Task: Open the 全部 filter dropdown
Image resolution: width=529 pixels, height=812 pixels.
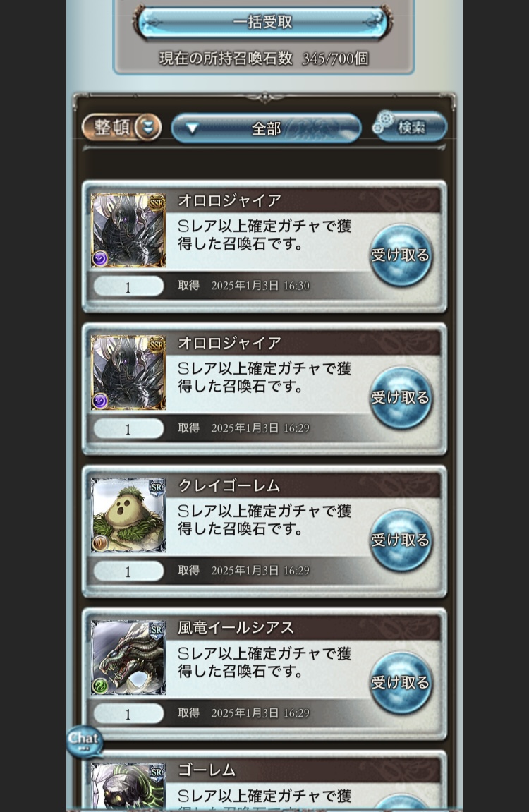Action: 266,128
